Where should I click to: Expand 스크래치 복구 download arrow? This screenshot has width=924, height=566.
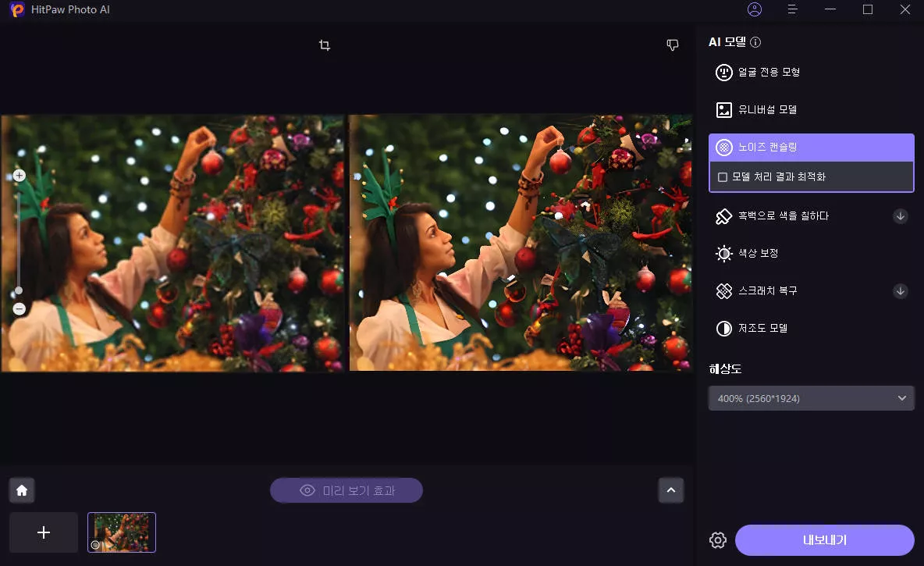click(901, 291)
